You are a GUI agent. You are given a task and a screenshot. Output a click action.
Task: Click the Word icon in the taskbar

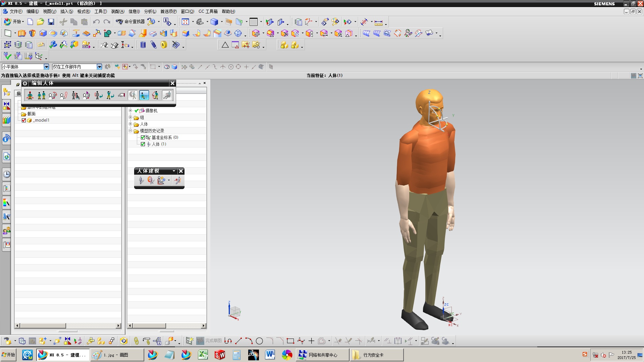pyautogui.click(x=270, y=355)
